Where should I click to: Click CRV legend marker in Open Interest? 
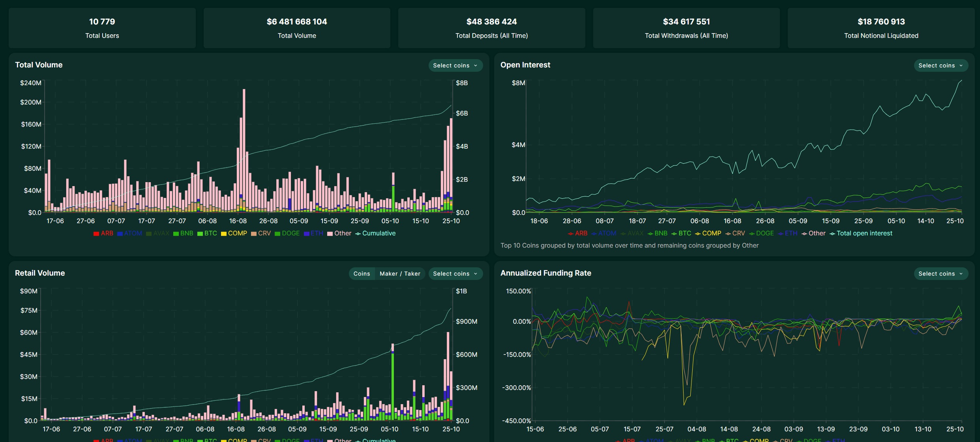coord(728,234)
